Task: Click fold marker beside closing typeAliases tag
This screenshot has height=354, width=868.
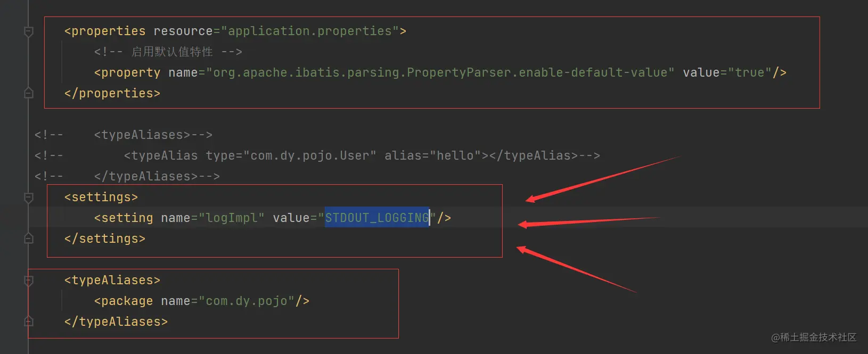Action: (x=29, y=322)
